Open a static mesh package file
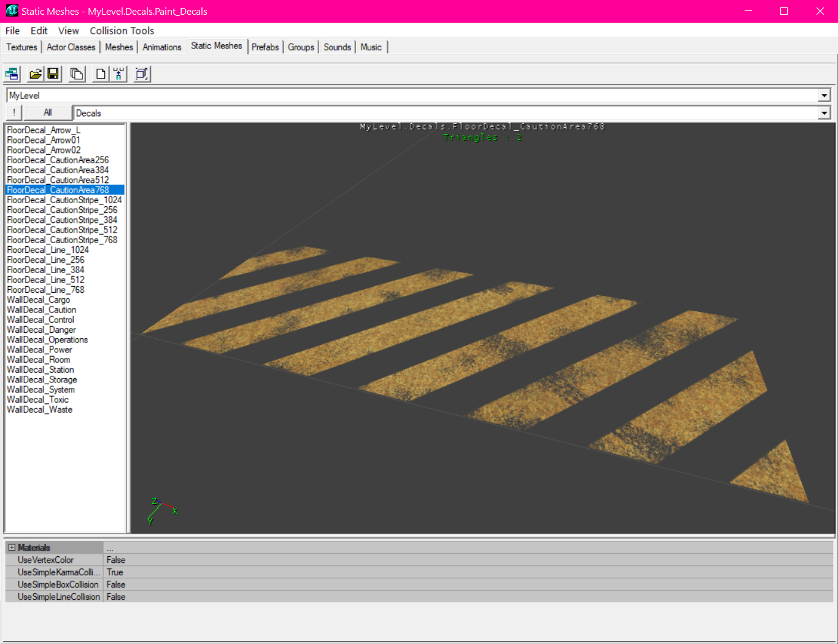The width and height of the screenshot is (838, 644). pyautogui.click(x=36, y=74)
